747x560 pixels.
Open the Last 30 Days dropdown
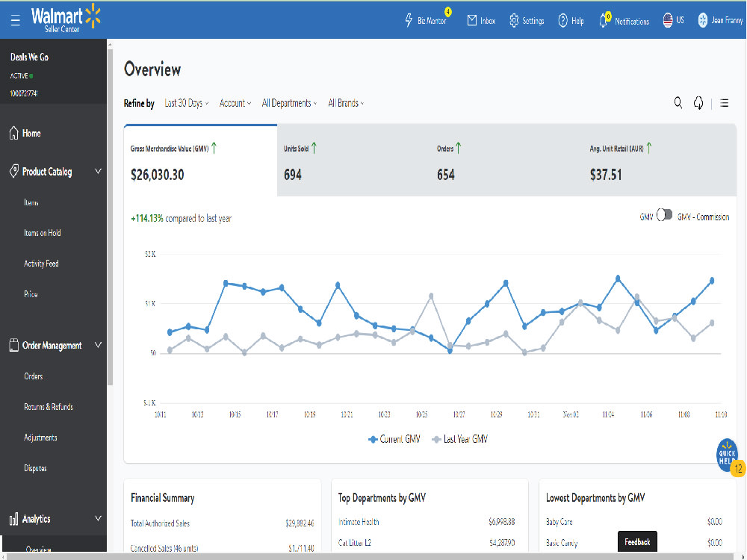click(x=186, y=103)
